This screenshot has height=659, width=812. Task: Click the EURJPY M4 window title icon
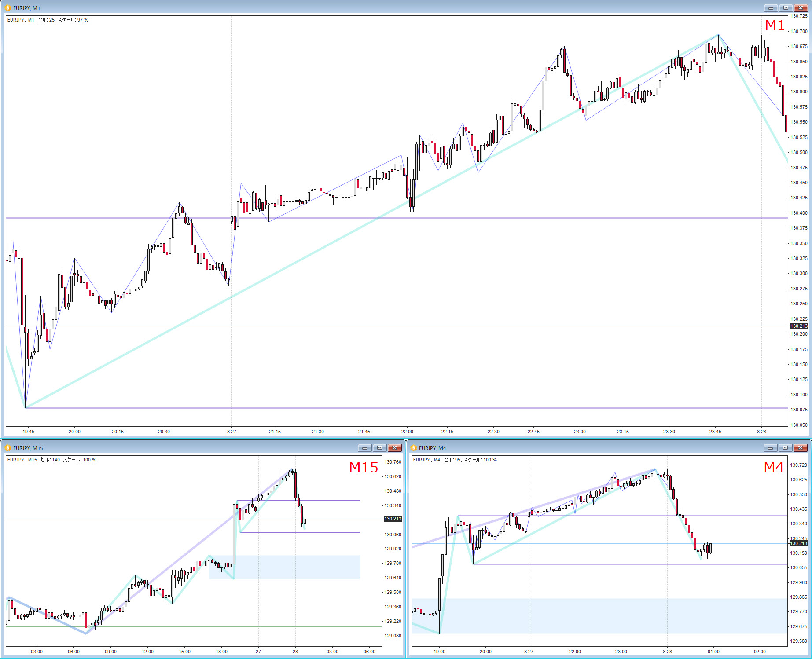414,448
